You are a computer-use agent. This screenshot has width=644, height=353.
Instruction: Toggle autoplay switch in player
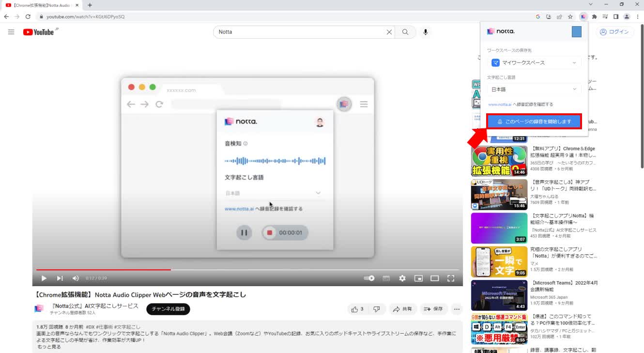click(369, 278)
